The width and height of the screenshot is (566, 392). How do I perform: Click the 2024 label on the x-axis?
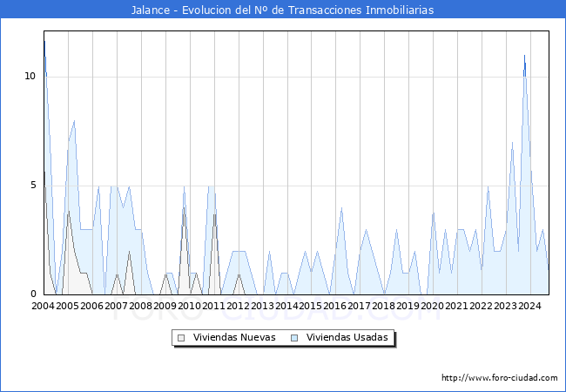(x=529, y=307)
